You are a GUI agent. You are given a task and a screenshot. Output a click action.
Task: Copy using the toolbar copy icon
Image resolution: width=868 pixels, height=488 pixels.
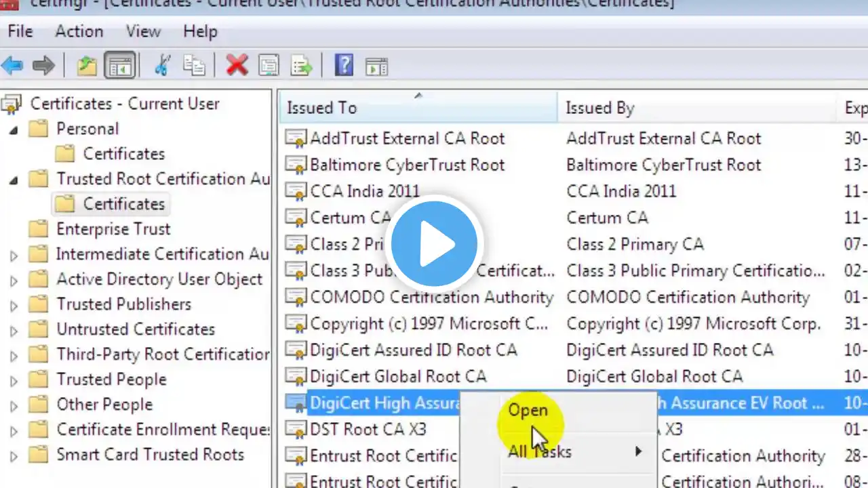(x=195, y=66)
